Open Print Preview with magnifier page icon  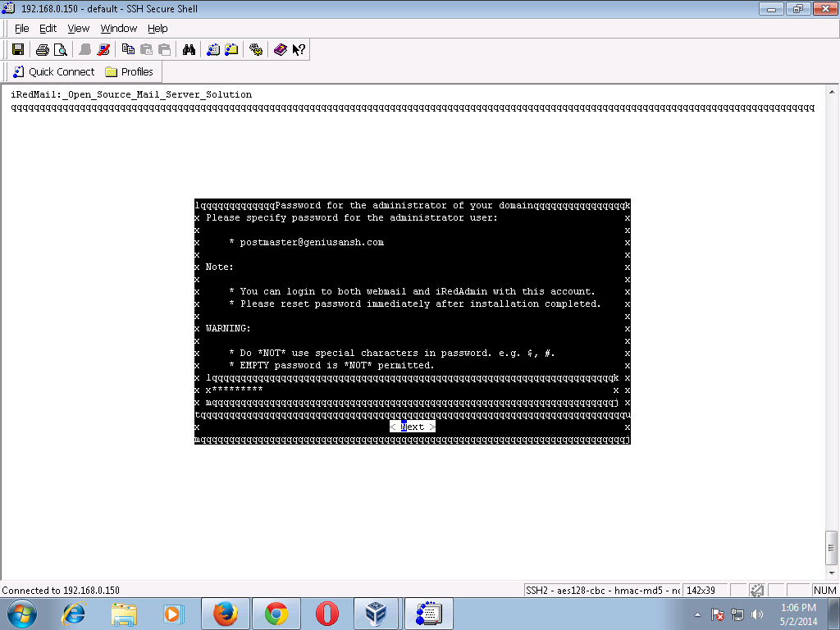[61, 50]
